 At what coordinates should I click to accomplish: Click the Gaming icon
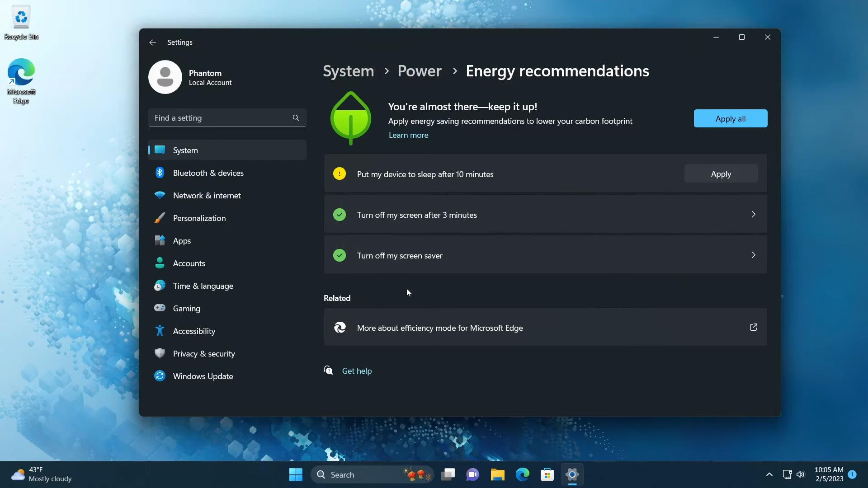click(x=159, y=308)
